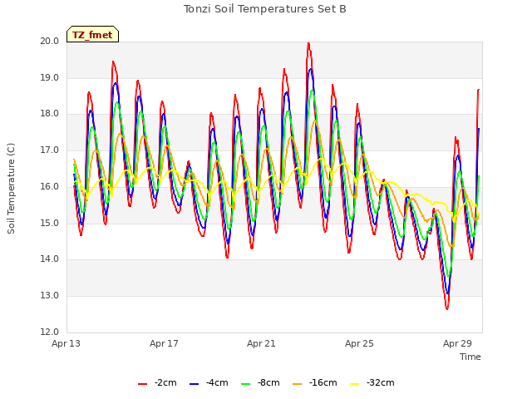
Task: Select the -2cm legend label
Action: click(x=165, y=382)
